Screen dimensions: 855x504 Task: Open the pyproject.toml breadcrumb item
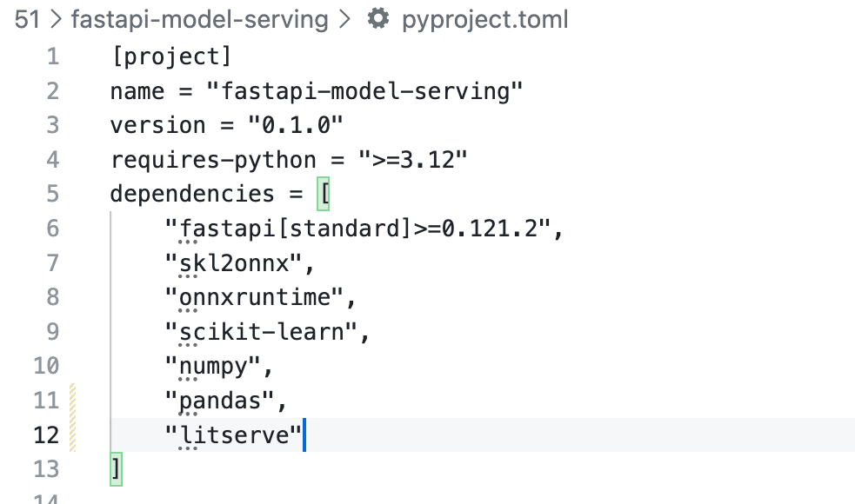484,19
